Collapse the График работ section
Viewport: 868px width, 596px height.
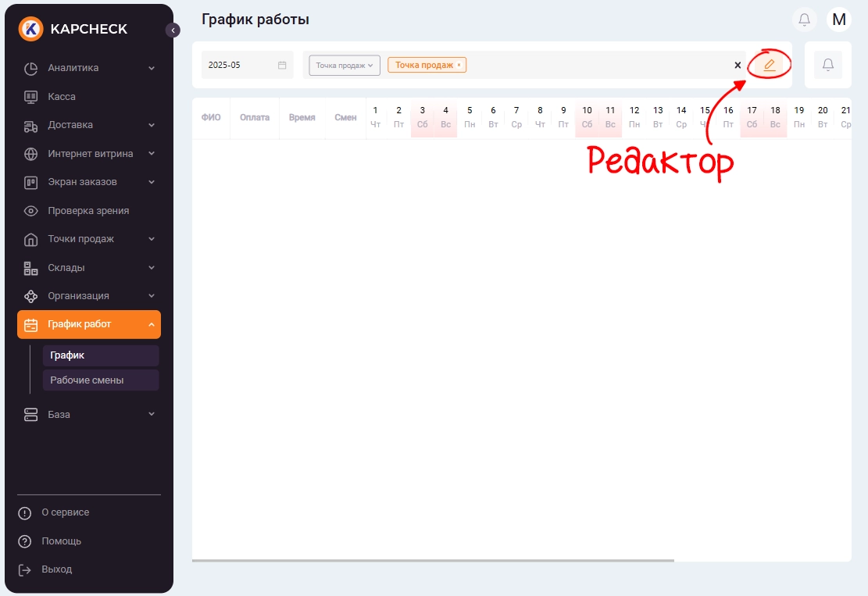[x=152, y=325]
